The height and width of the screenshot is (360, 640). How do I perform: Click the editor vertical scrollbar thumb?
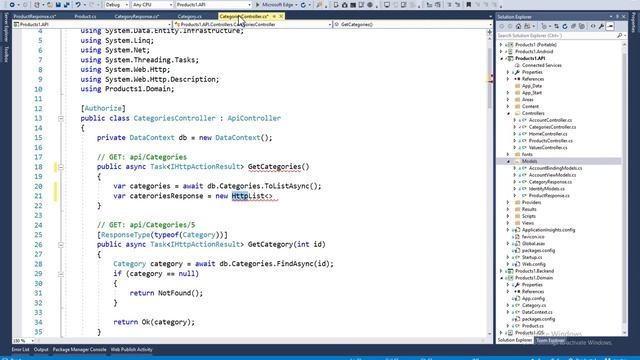point(489,78)
